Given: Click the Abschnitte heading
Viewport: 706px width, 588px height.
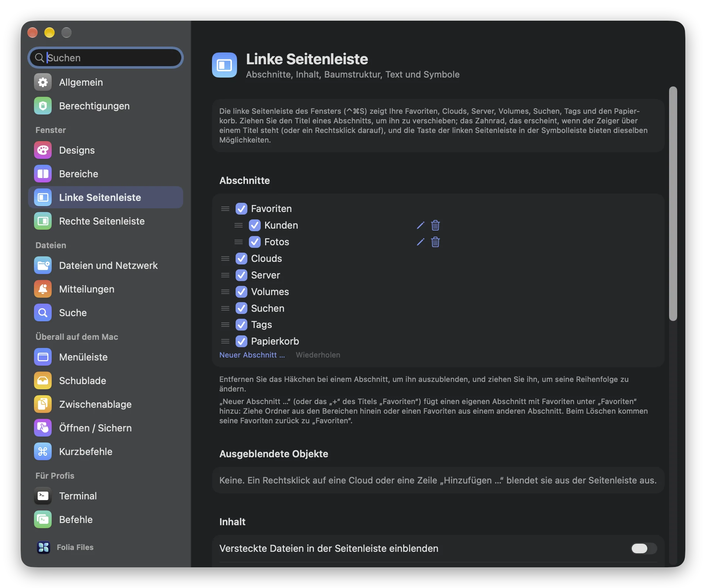Looking at the screenshot, I should click(244, 181).
